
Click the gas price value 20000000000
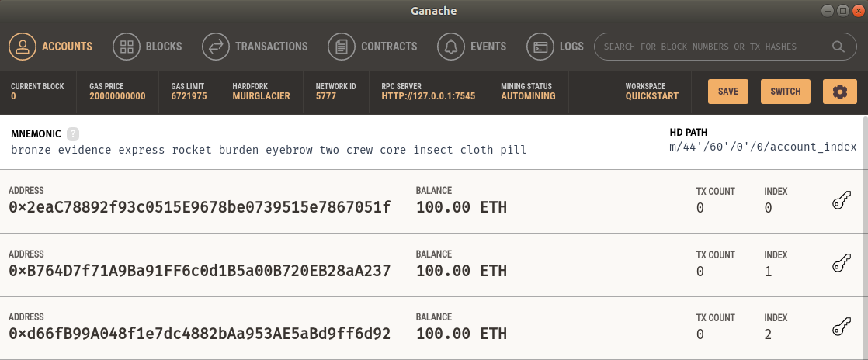pyautogui.click(x=117, y=96)
